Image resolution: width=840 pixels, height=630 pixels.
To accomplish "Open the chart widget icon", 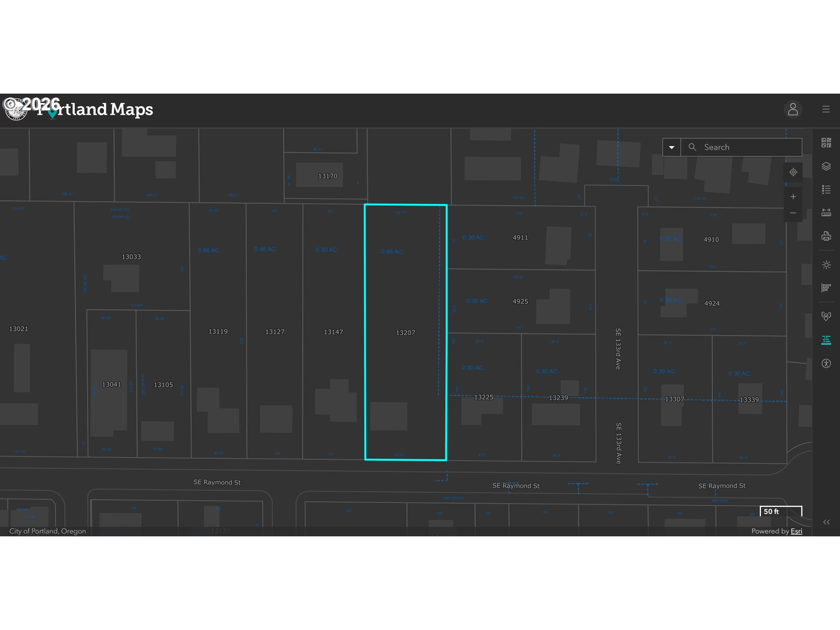I will point(826,288).
